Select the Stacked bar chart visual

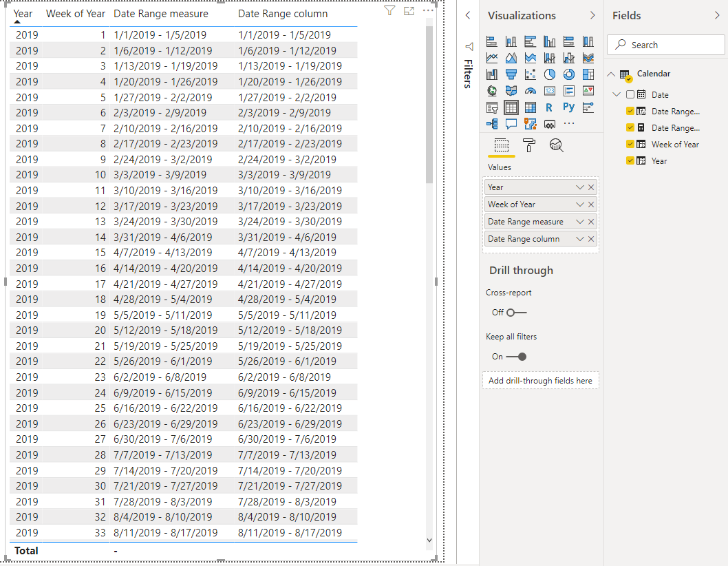492,41
